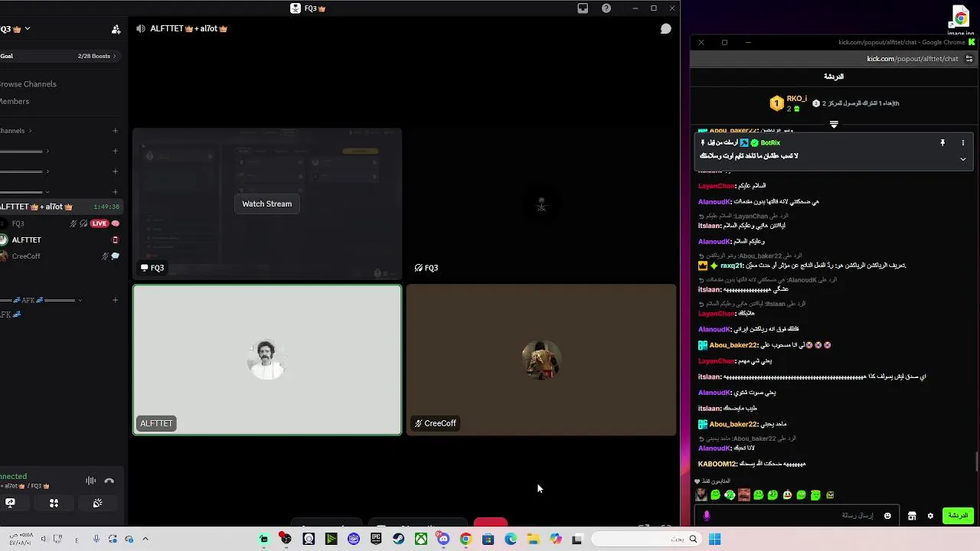Click the CreeCoff video tile
This screenshot has width=980, height=551.
click(x=541, y=360)
